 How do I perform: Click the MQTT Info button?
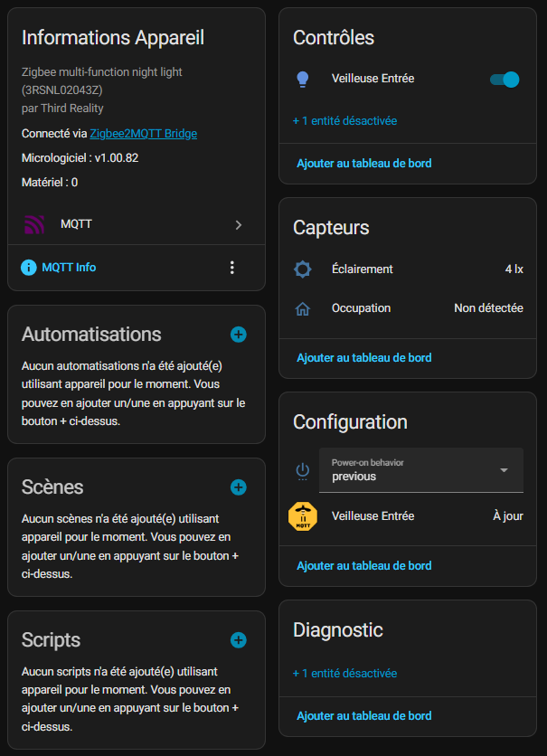point(60,268)
